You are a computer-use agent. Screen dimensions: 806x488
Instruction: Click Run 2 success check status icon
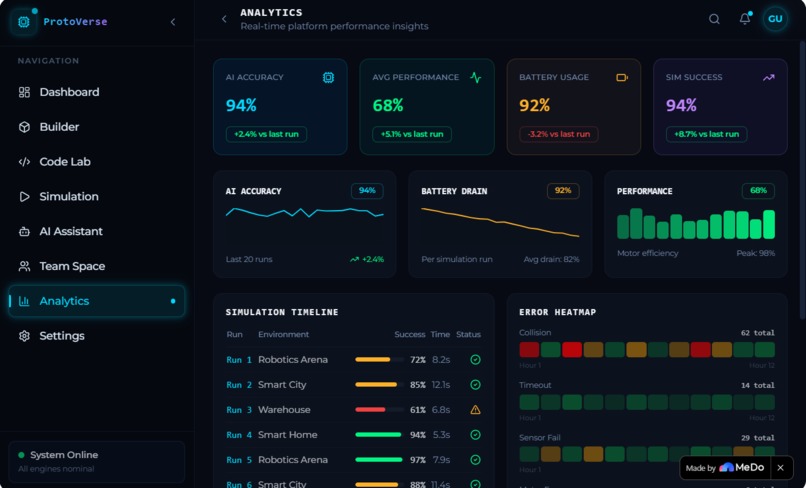475,385
